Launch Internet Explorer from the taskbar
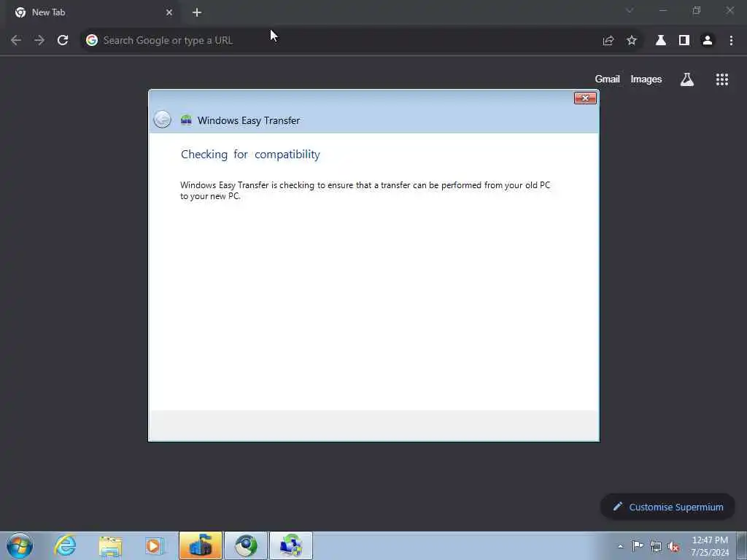747x560 pixels. pyautogui.click(x=65, y=545)
